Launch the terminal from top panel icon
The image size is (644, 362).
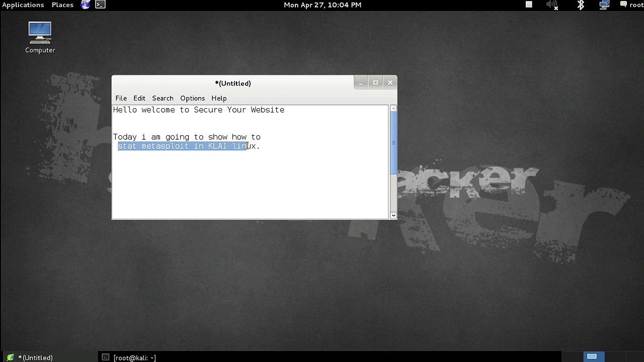pyautogui.click(x=100, y=5)
